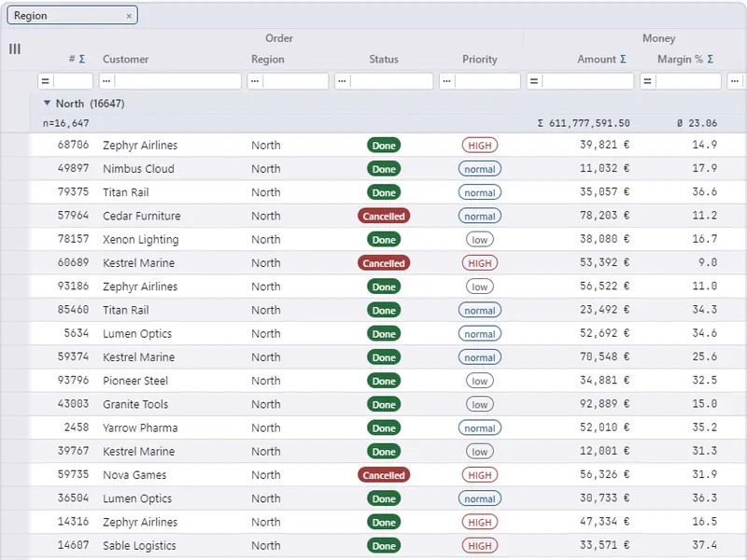The height and width of the screenshot is (560, 747).
Task: Open the Status filter operator menu
Action: point(342,81)
